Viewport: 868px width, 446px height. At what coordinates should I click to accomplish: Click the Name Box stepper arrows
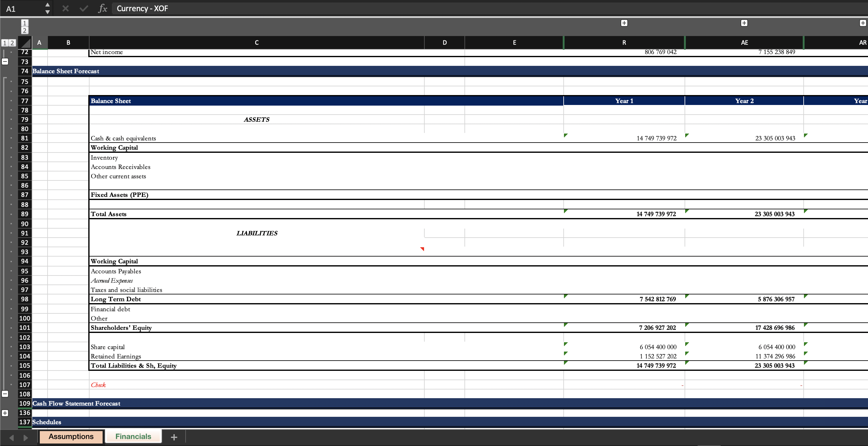(48, 8)
